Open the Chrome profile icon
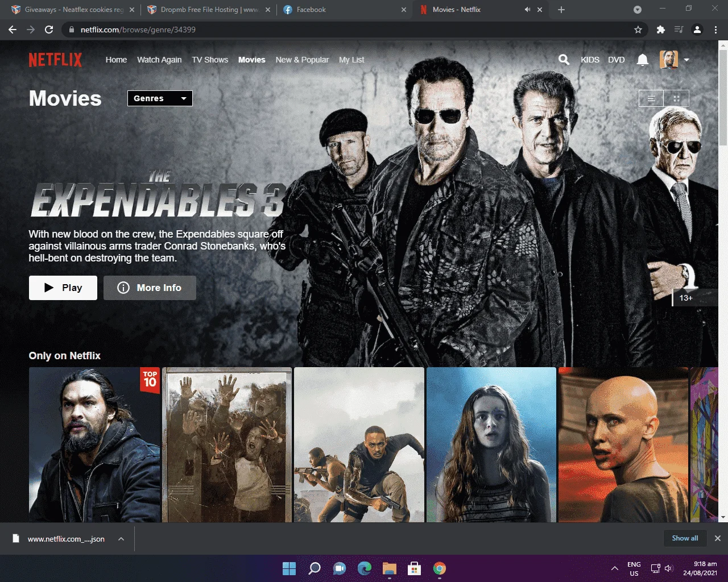Screen dimensions: 728x582 click(x=697, y=30)
